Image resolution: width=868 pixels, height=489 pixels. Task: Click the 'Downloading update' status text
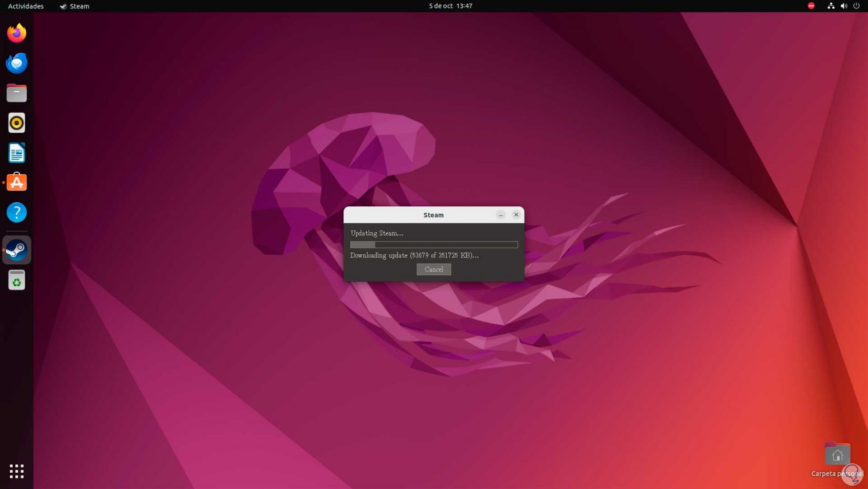tap(415, 255)
